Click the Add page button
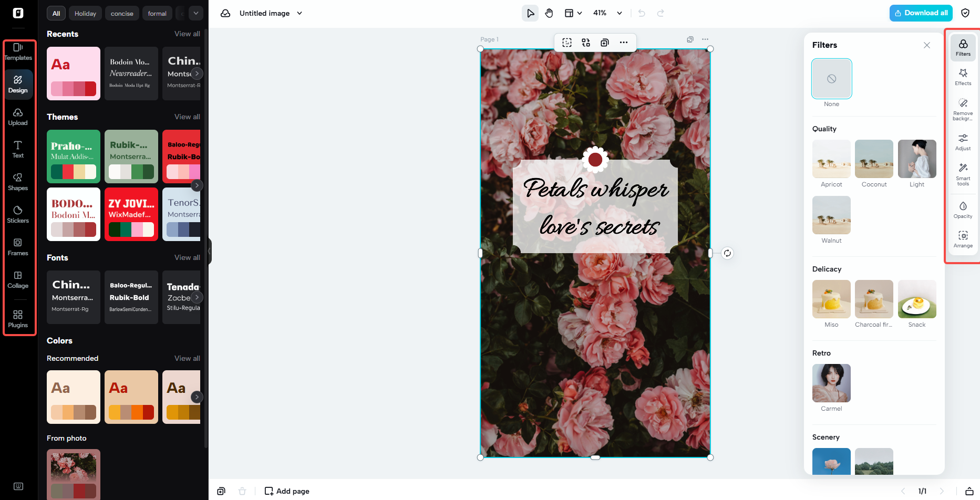The height and width of the screenshot is (500, 980). [287, 491]
